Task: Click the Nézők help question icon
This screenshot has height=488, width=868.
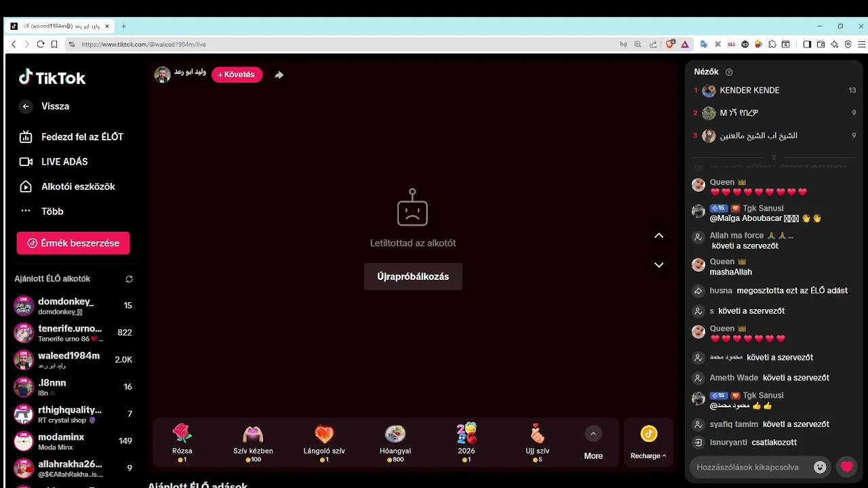Action: coord(729,72)
